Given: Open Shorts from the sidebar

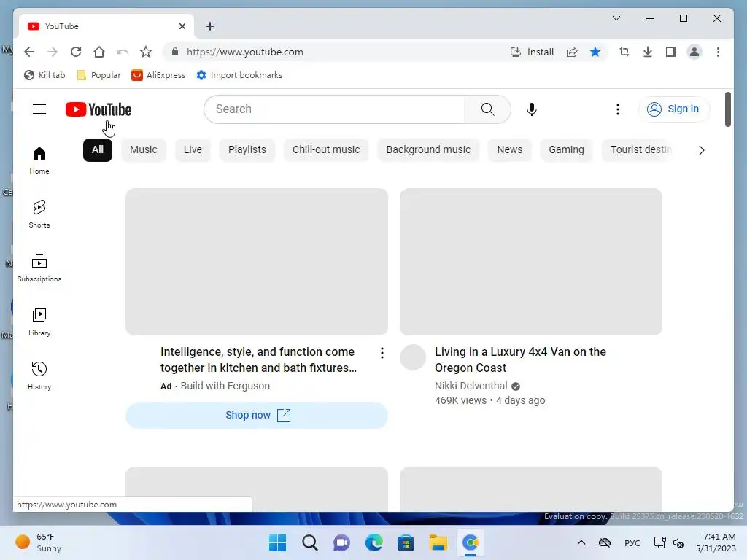Looking at the screenshot, I should click(39, 214).
